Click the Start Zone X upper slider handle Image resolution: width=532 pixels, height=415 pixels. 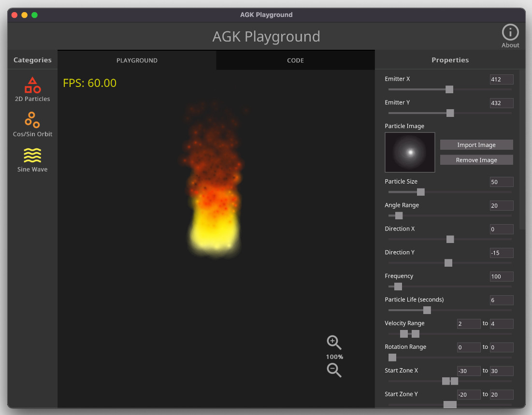pos(454,381)
